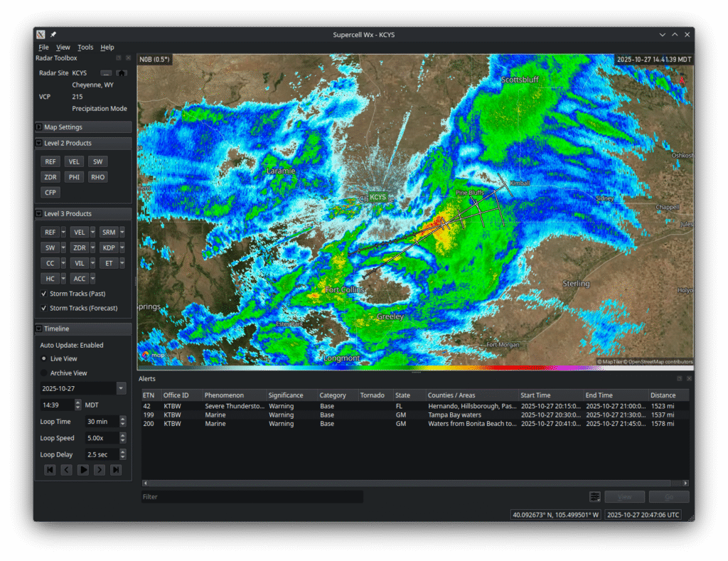Play the radar loop animation
728x561 pixels.
(83, 470)
